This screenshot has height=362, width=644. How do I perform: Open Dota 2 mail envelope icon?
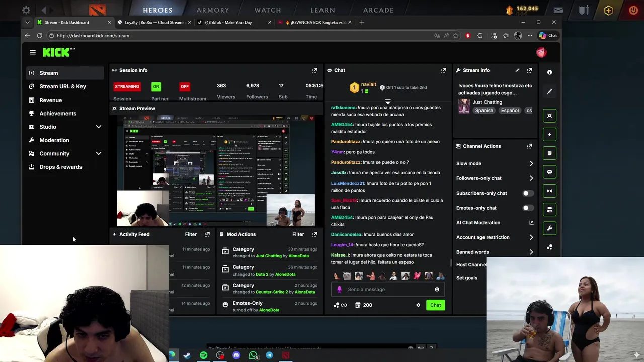(x=558, y=10)
